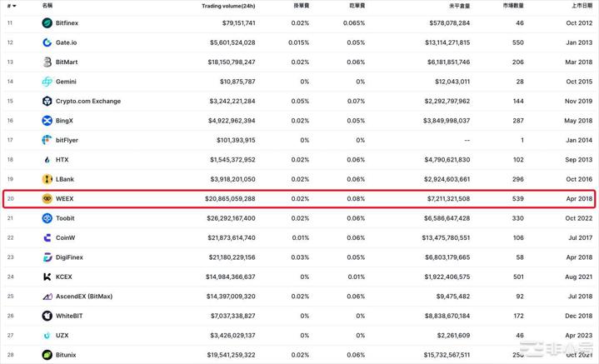The image size is (599, 364).
Task: Click the BingX logo icon
Action: (47, 121)
